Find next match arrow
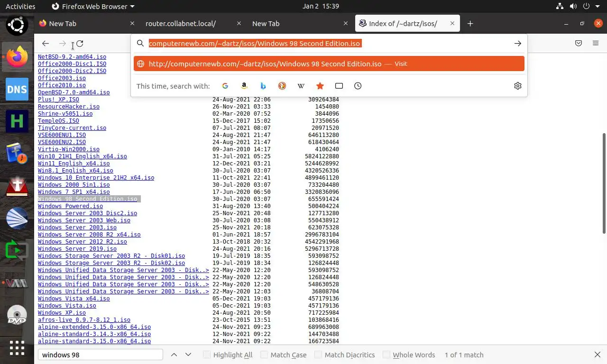 [x=188, y=355]
